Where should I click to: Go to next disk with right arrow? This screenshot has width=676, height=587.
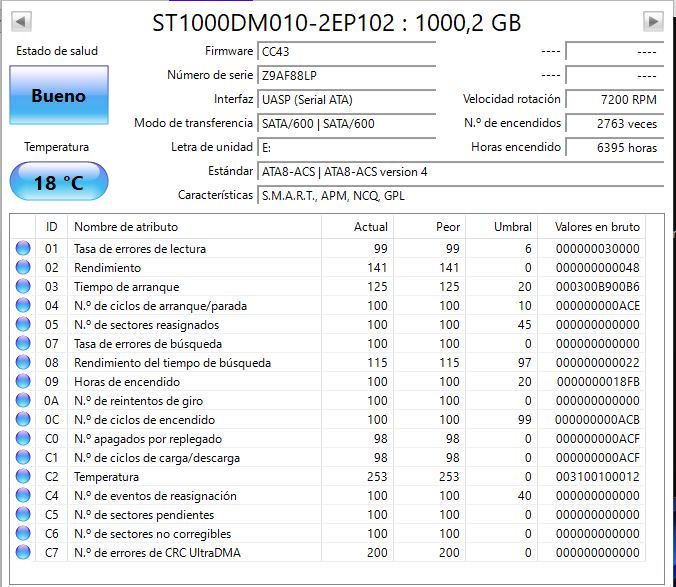(x=653, y=21)
